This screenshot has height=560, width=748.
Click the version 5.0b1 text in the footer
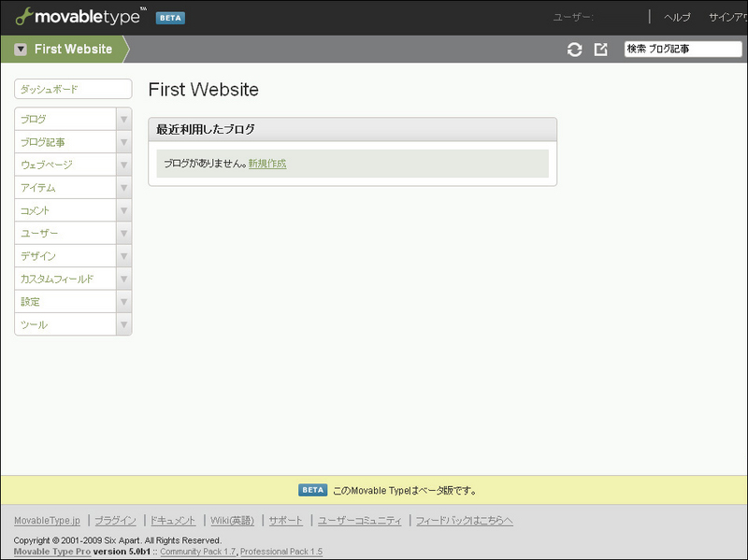click(122, 552)
